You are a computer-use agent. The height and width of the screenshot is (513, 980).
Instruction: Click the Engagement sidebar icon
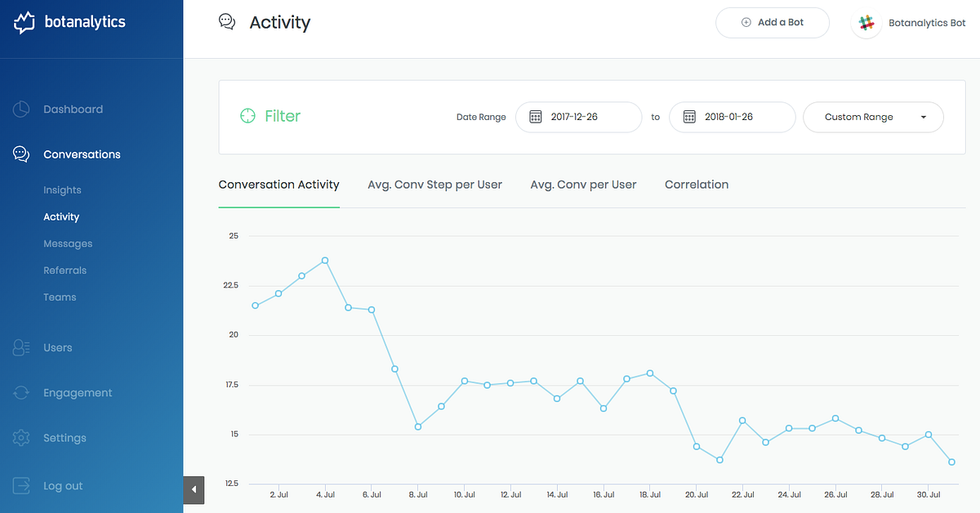tap(20, 392)
